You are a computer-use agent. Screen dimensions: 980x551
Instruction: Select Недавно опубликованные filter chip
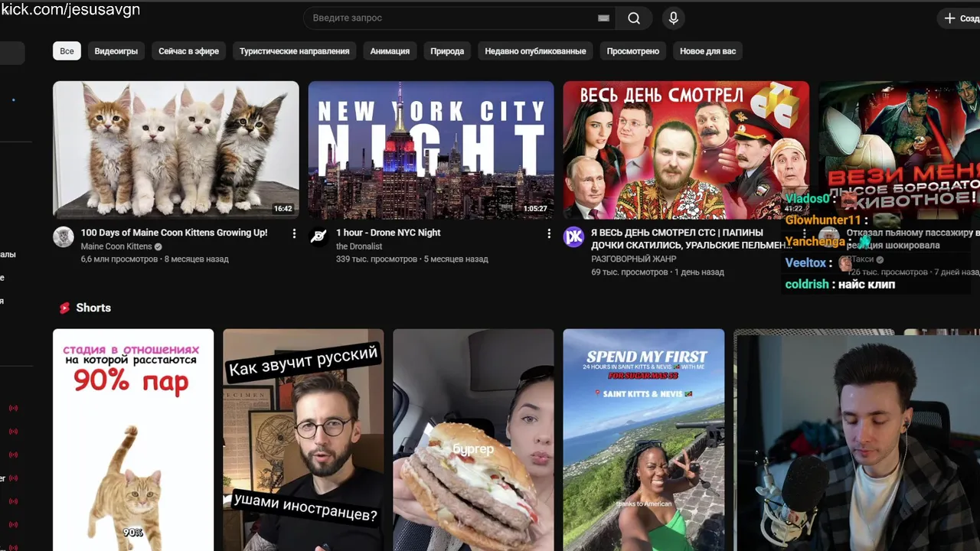tap(535, 51)
